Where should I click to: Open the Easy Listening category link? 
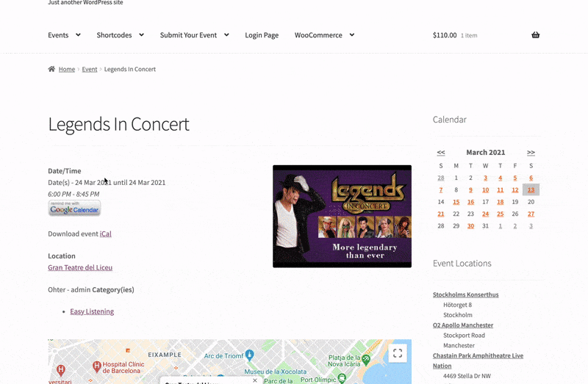click(92, 311)
